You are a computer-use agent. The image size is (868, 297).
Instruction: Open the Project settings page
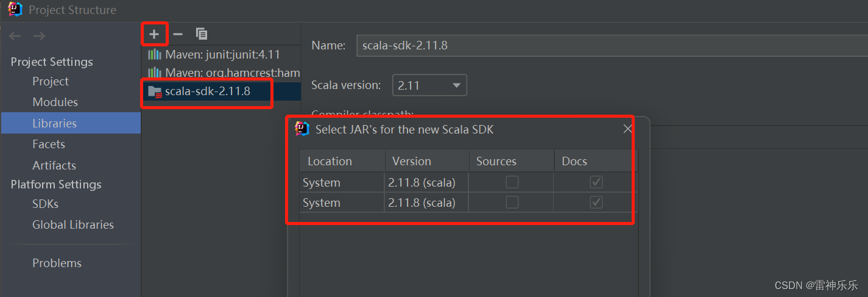tap(51, 81)
